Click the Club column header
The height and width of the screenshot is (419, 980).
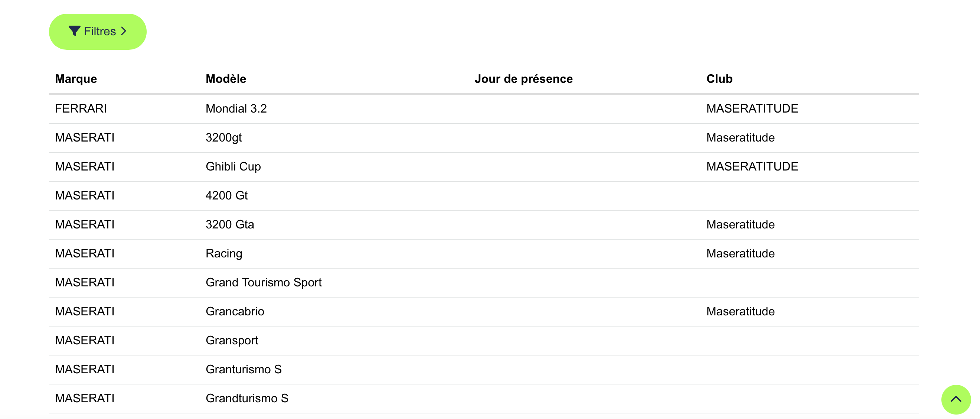coord(719,79)
